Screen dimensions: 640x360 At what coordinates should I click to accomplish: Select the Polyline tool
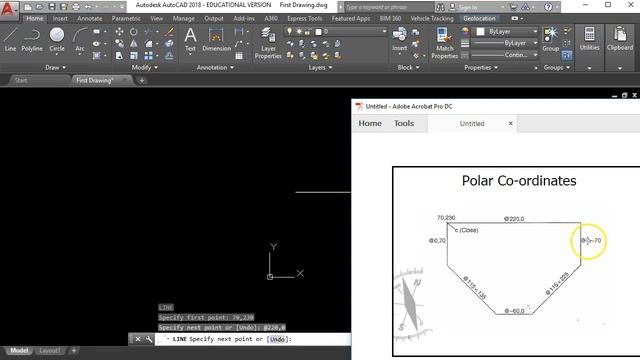click(x=32, y=40)
